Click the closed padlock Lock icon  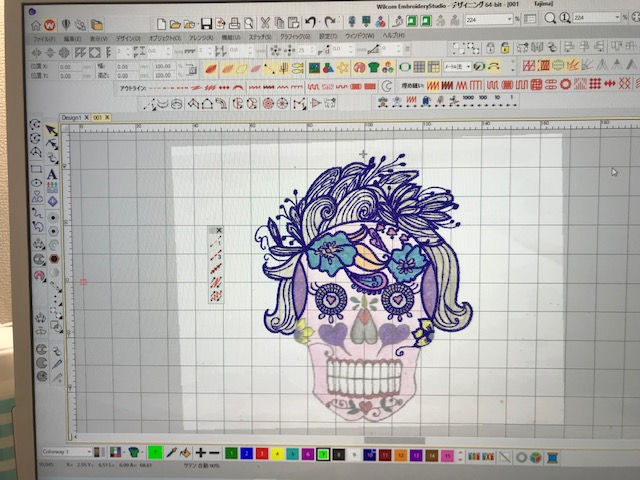pyautogui.click(x=491, y=48)
